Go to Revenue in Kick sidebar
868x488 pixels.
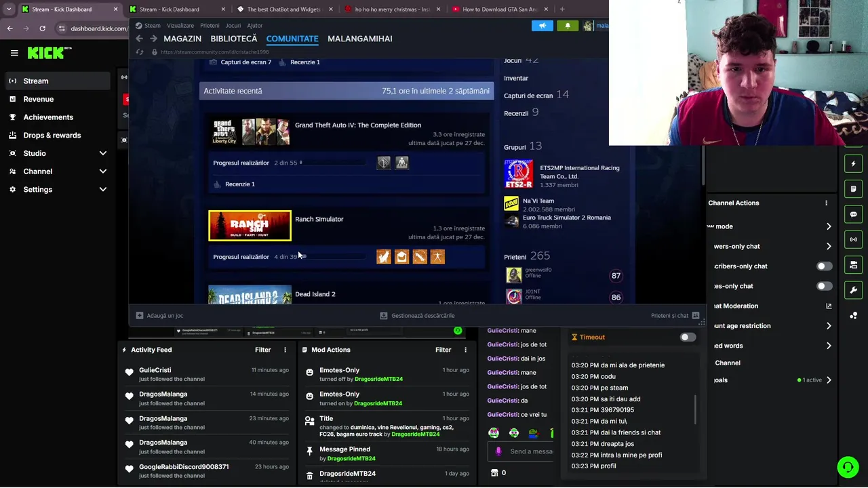(x=56, y=99)
